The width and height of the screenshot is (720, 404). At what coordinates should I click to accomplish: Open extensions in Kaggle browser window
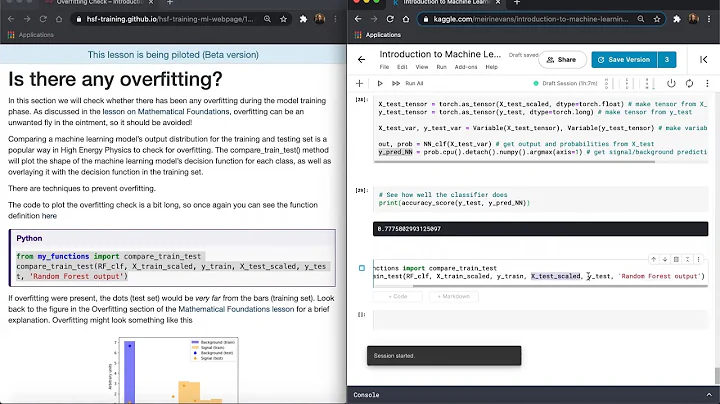click(676, 19)
